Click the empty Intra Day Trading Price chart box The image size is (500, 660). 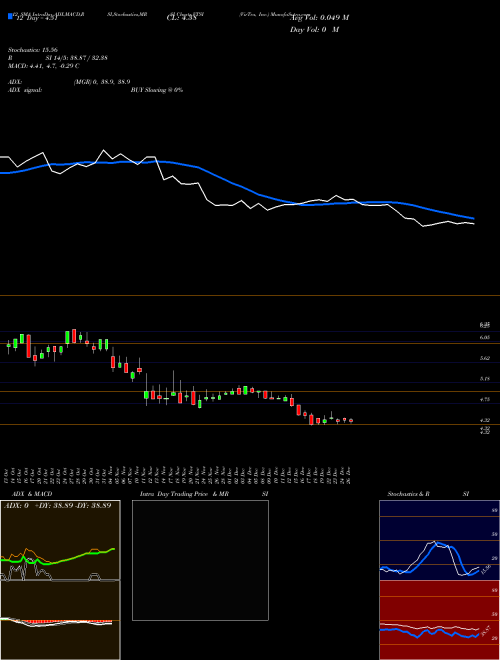200,560
